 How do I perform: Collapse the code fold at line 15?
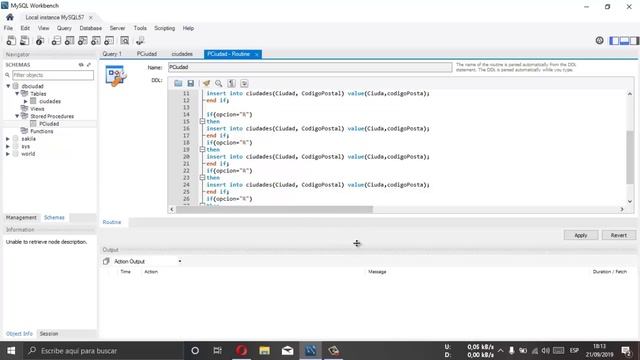click(202, 121)
